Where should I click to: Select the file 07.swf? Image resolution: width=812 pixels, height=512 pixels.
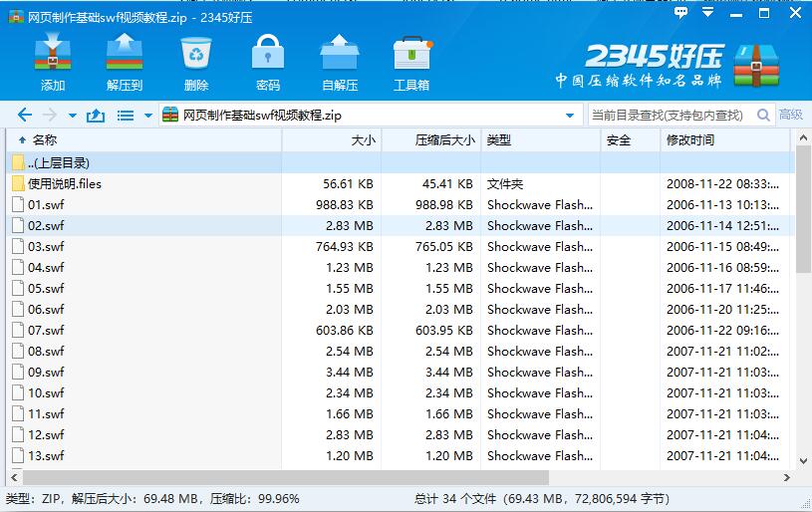(x=46, y=331)
